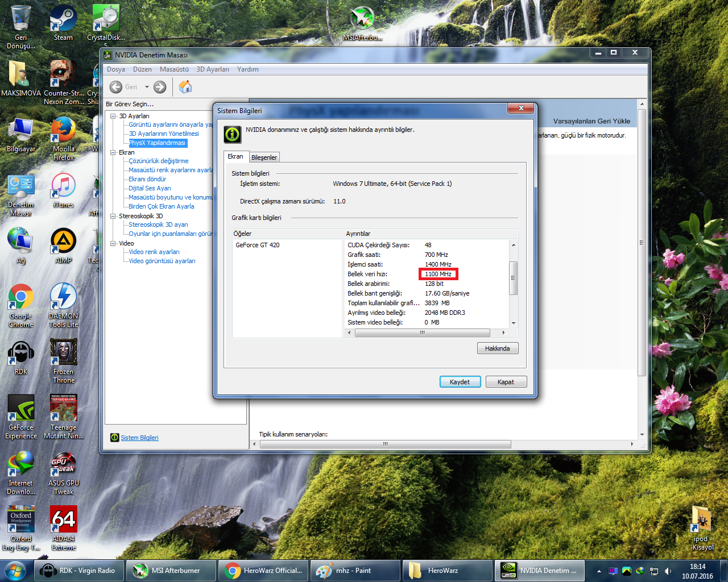This screenshot has width=728, height=582.
Task: Close the Sistem Bilgileri dialog
Action: tap(521, 108)
